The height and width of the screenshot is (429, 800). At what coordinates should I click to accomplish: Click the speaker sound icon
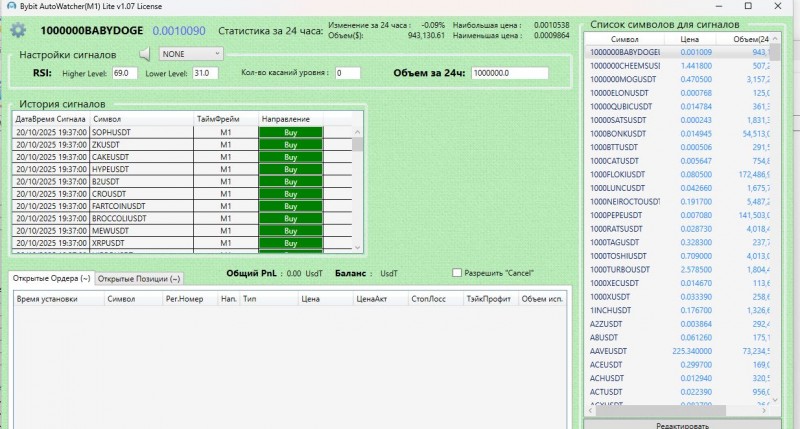(x=145, y=54)
